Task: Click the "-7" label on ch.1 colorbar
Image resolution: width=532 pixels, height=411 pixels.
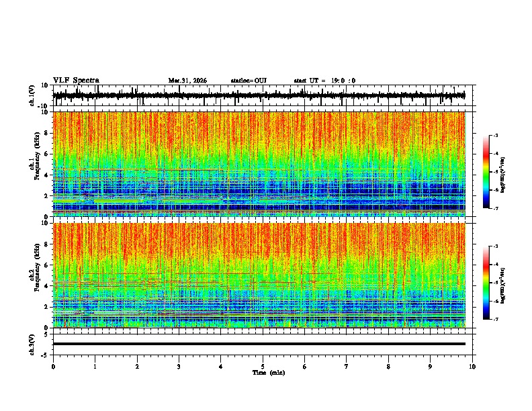Action: pyautogui.click(x=495, y=208)
